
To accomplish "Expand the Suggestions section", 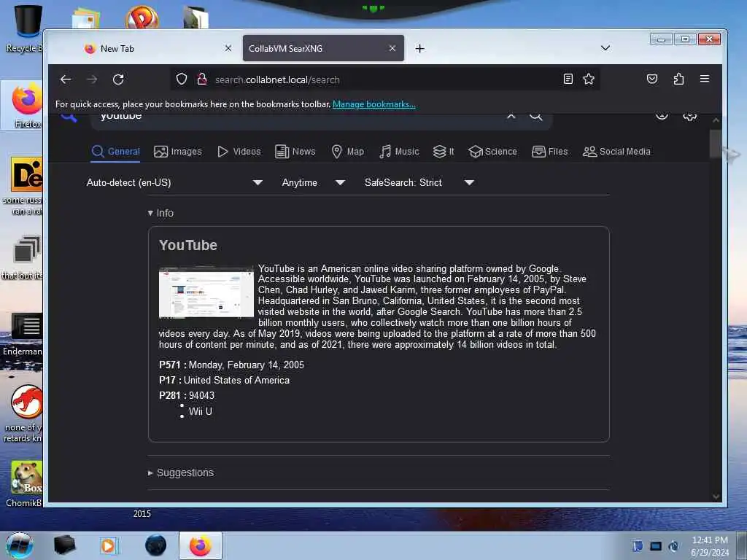I will 181,472.
